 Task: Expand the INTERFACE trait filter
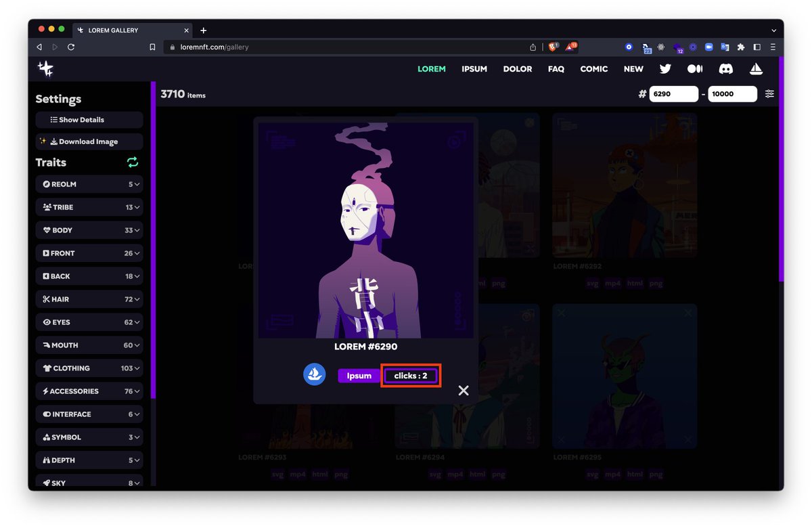pyautogui.click(x=89, y=414)
